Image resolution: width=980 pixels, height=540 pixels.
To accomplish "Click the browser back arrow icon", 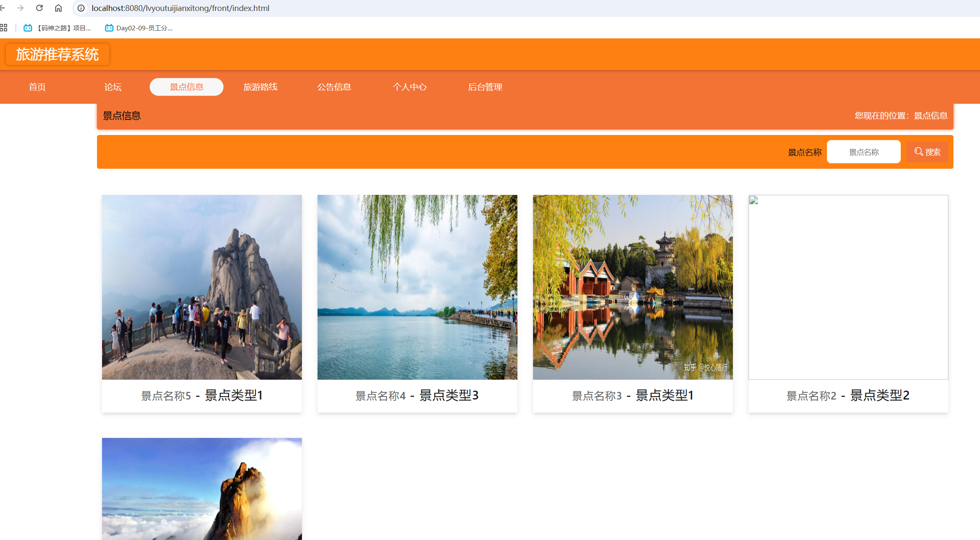I will pyautogui.click(x=4, y=8).
